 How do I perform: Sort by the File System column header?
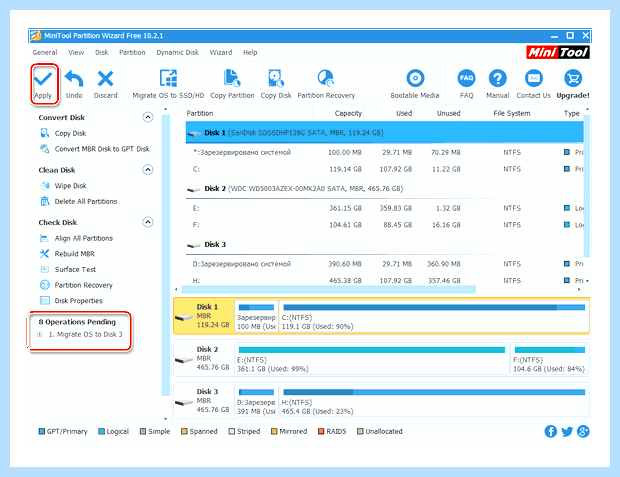511,114
